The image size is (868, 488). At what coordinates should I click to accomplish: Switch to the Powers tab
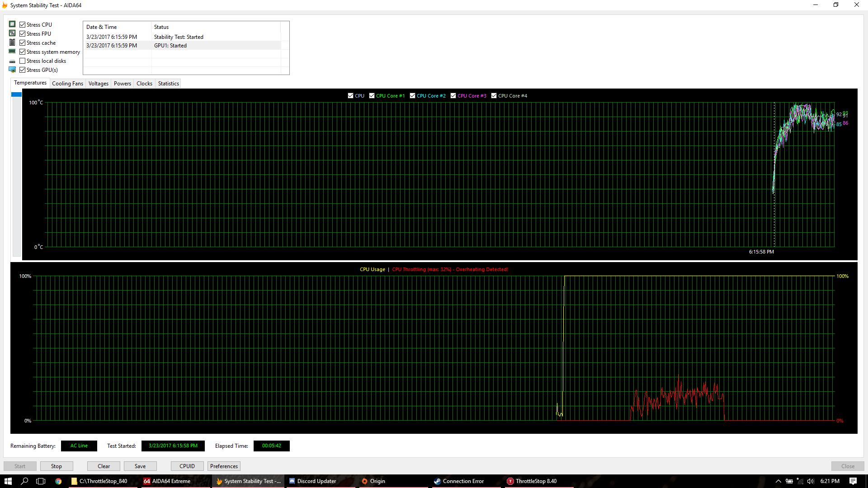[123, 84]
